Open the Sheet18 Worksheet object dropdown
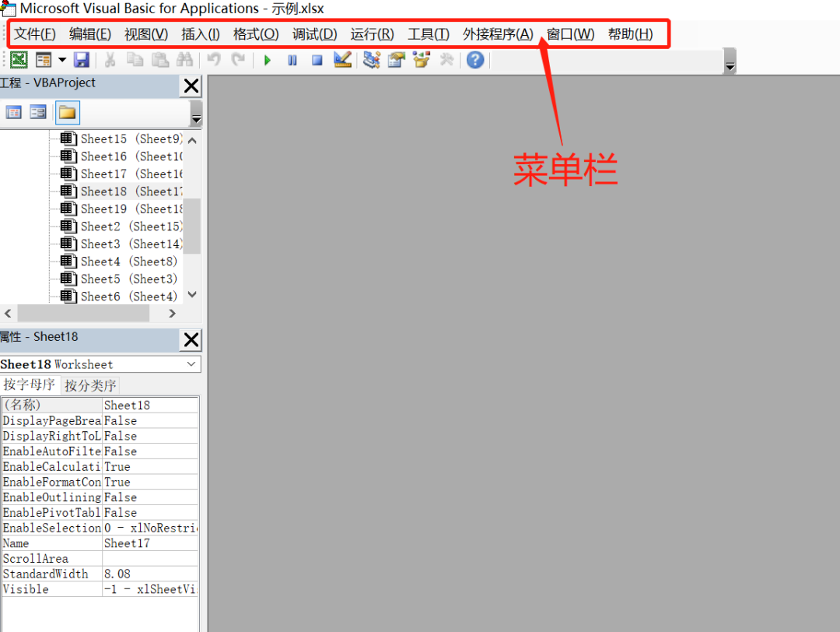 coord(191,364)
